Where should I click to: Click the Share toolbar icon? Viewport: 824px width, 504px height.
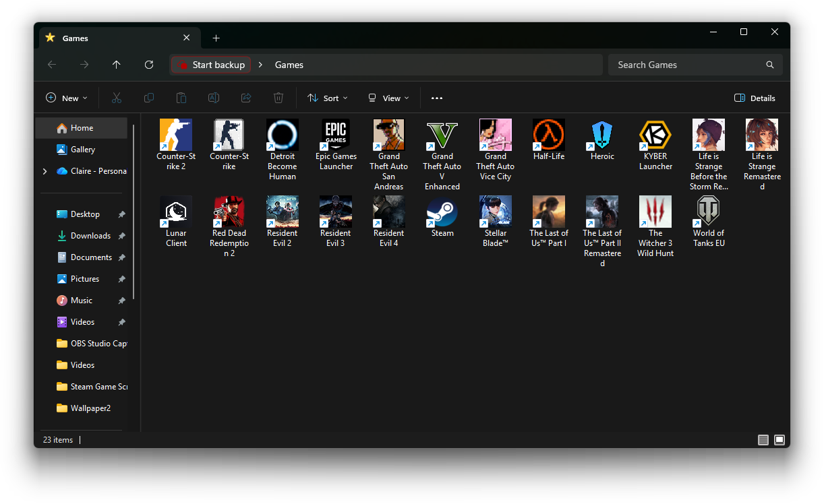click(x=246, y=98)
